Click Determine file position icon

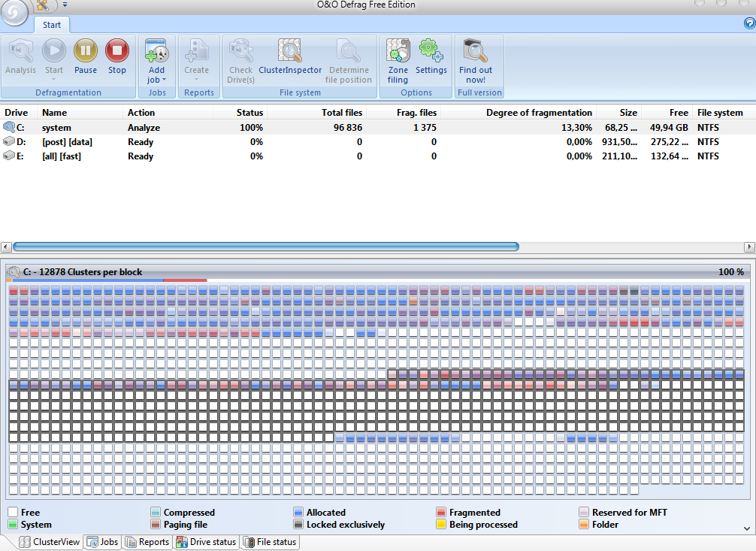pyautogui.click(x=348, y=50)
